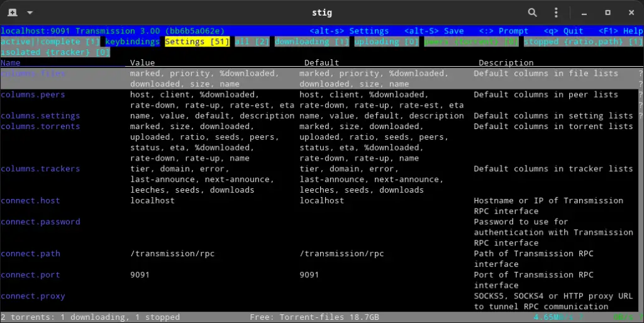
Task: Select the connect.host setting
Action: pos(30,201)
